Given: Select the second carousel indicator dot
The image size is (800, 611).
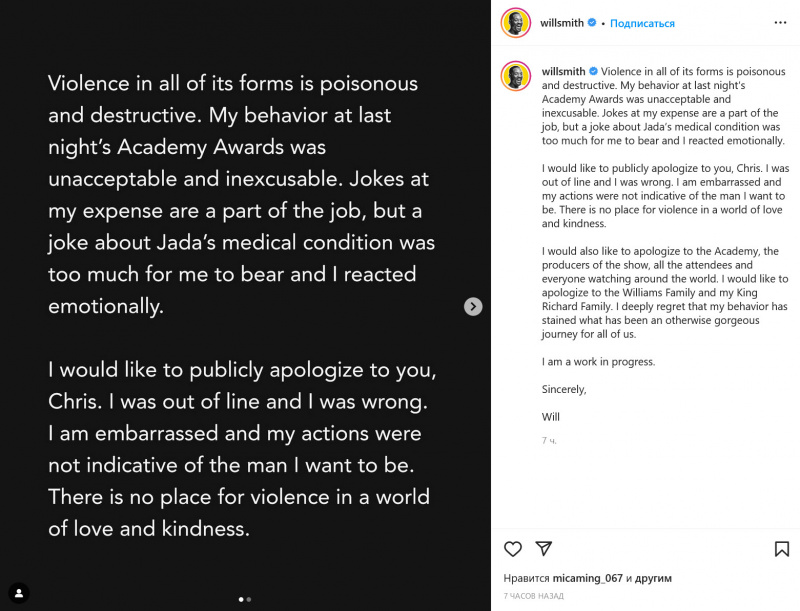Looking at the screenshot, I should 249,599.
